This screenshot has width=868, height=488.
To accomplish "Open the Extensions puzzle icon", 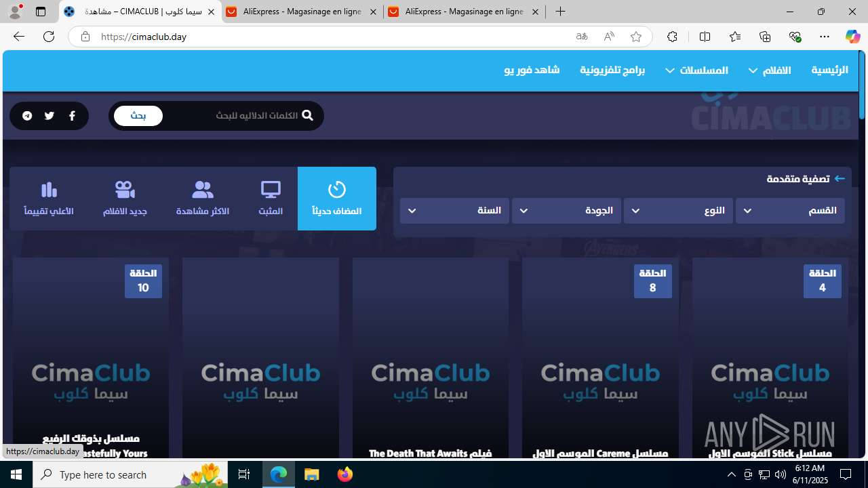I will click(672, 37).
